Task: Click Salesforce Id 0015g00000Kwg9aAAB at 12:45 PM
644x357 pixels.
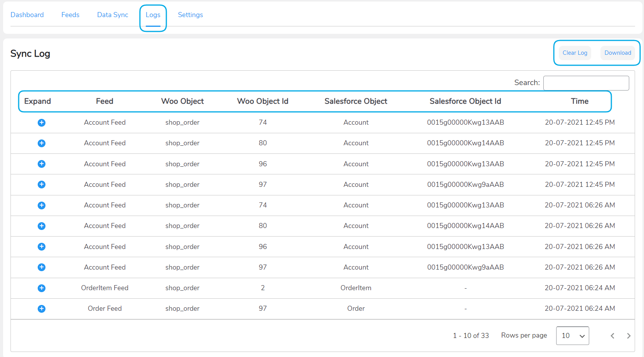Action: click(465, 185)
